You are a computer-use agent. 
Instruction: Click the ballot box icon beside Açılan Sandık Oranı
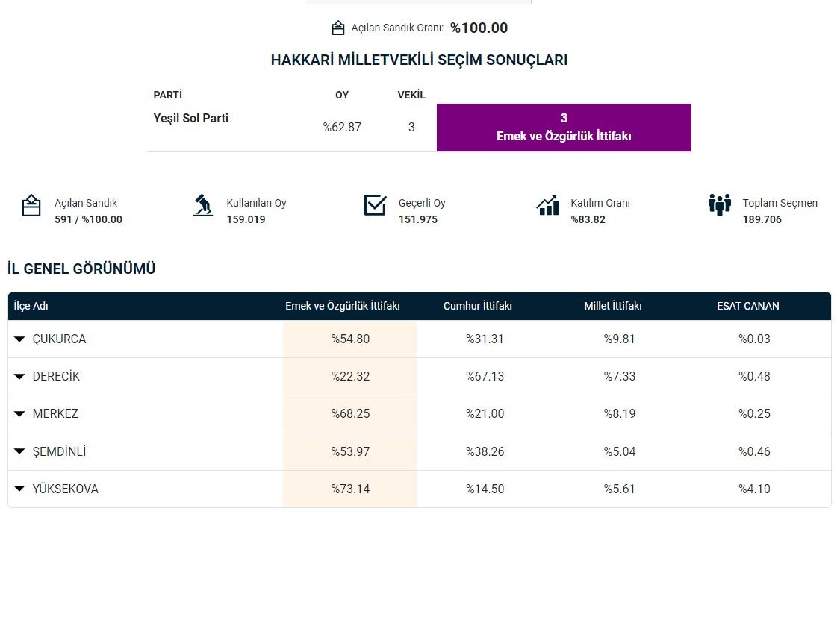[338, 28]
